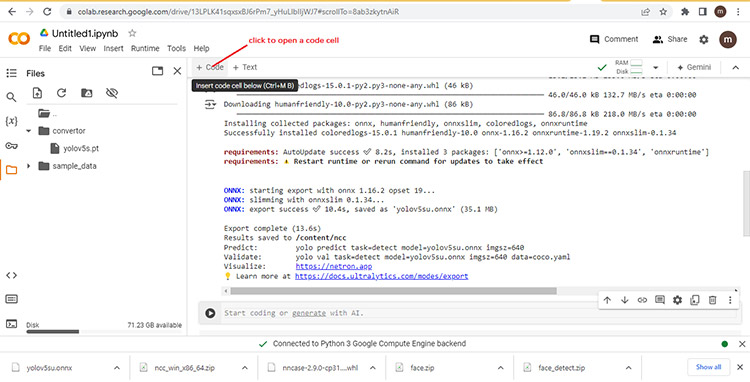This screenshot has width=750, height=382.
Task: Open download options for face_detect.zip
Action: 629,368
